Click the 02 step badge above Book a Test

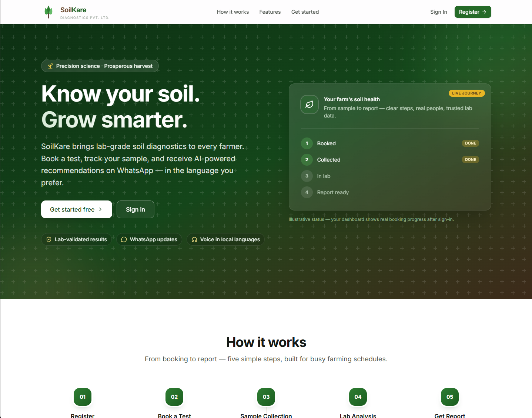(x=174, y=397)
